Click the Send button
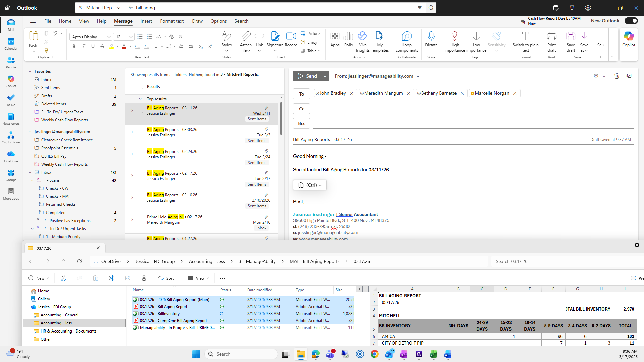The height and width of the screenshot is (362, 644). click(x=307, y=76)
